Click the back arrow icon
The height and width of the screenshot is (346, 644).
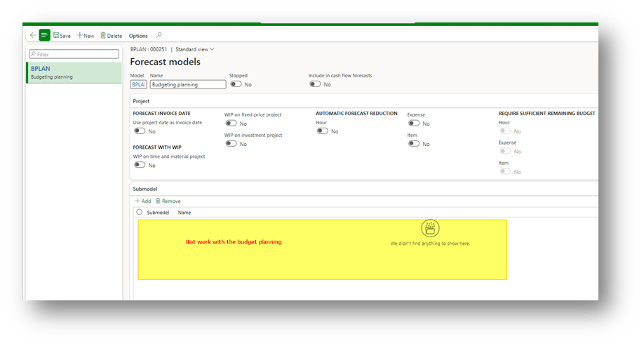[x=32, y=35]
